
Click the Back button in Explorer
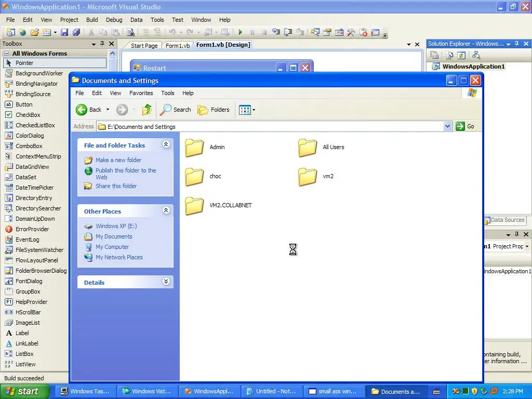(x=88, y=110)
